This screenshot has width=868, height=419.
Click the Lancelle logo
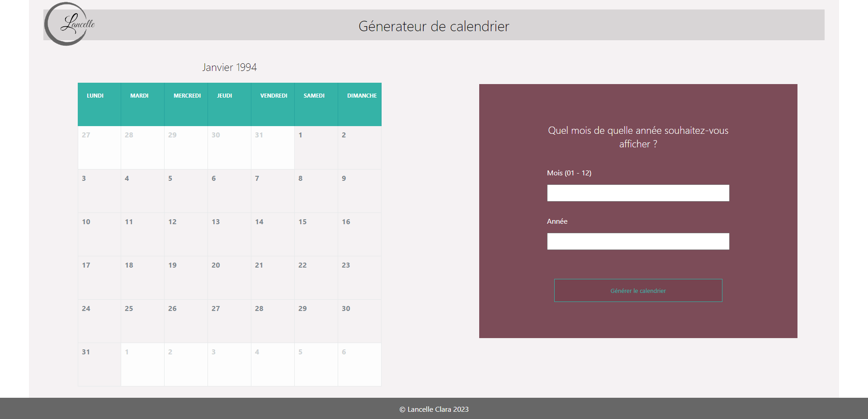click(70, 24)
